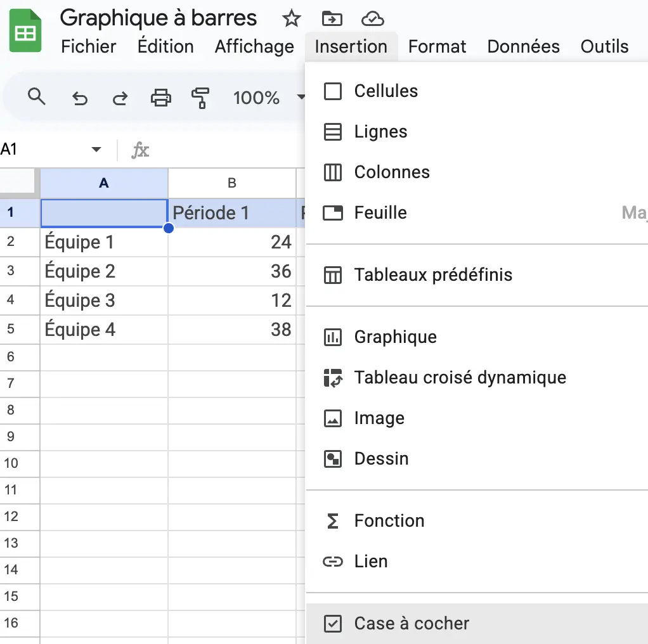Check the cloud save status icon
Viewport: 648px width, 644px height.
tap(372, 18)
